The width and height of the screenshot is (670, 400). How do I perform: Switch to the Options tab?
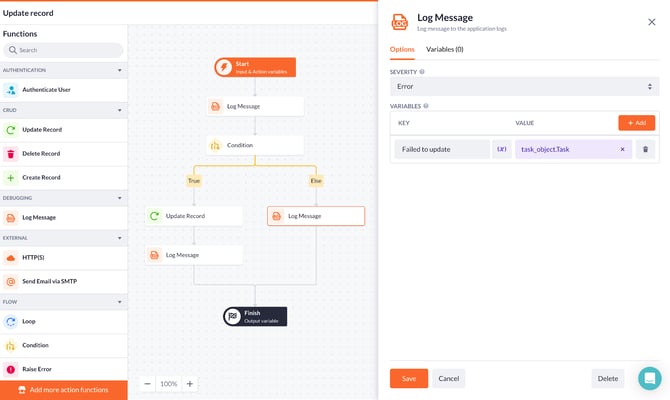point(402,50)
